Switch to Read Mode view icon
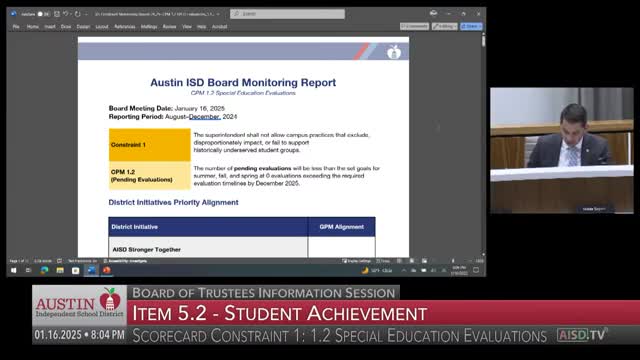Viewport: 640px width, 360px height. point(399,261)
